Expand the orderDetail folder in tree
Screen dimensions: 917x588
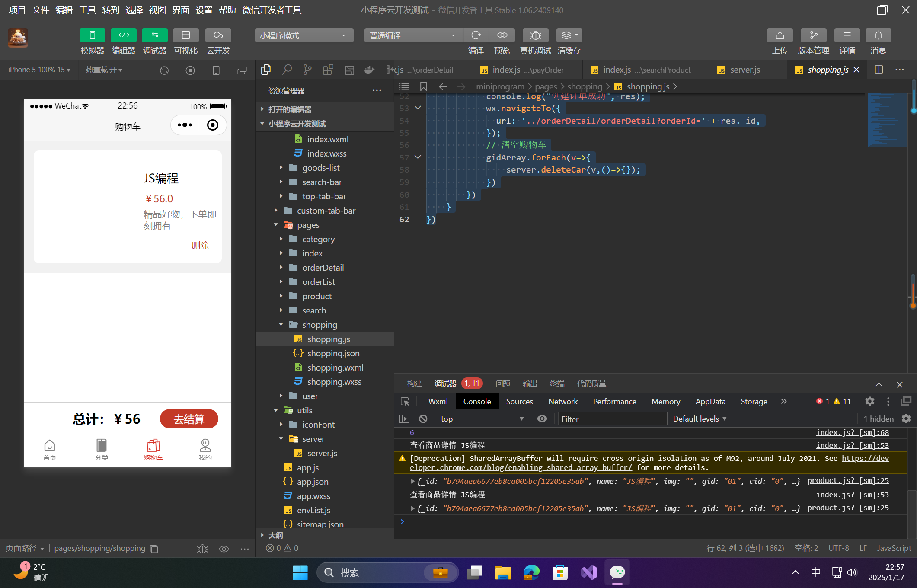coord(323,268)
